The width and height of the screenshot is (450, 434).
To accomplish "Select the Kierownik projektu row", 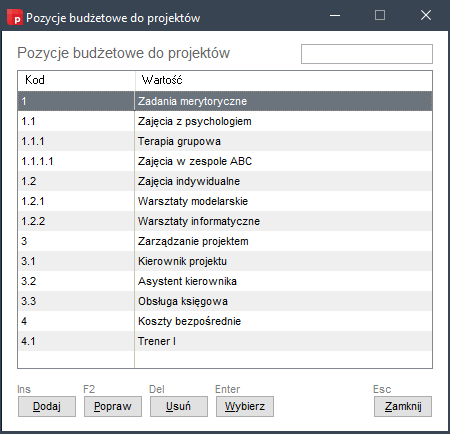I will click(x=225, y=261).
